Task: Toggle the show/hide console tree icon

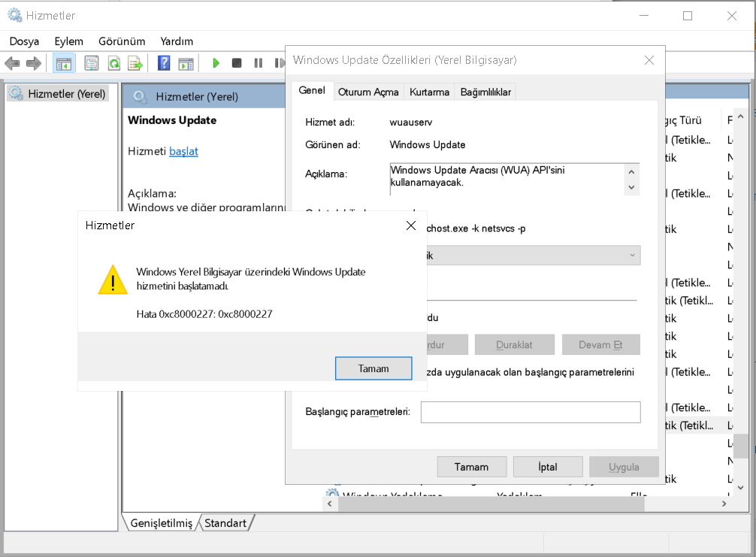Action: click(x=64, y=63)
